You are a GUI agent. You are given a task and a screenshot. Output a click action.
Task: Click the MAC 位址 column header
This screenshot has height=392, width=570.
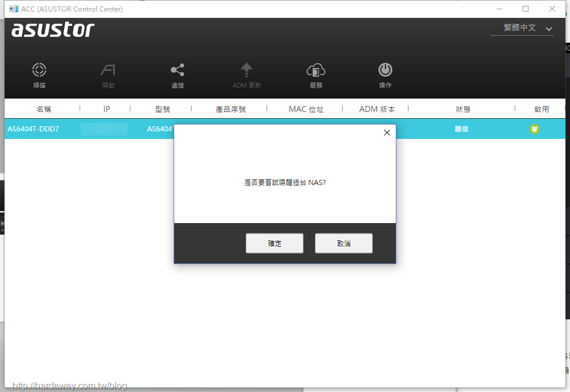(x=306, y=109)
